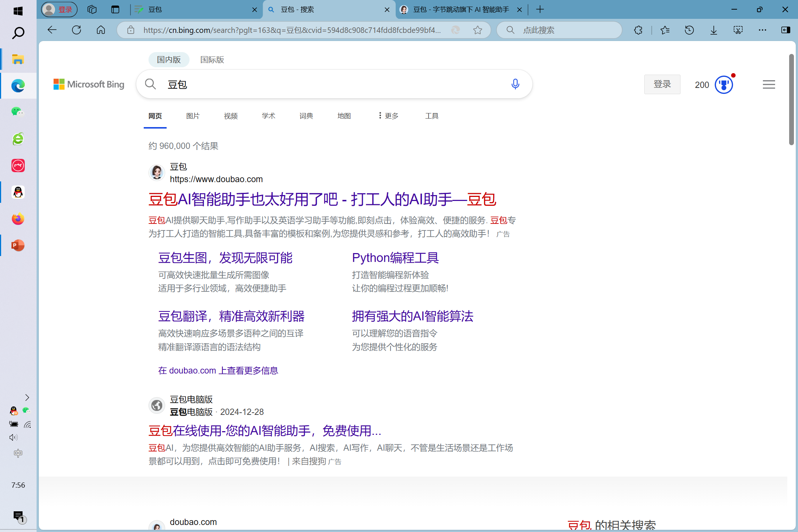Add this page to favorites star
Viewport: 798px width, 532px height.
478,30
